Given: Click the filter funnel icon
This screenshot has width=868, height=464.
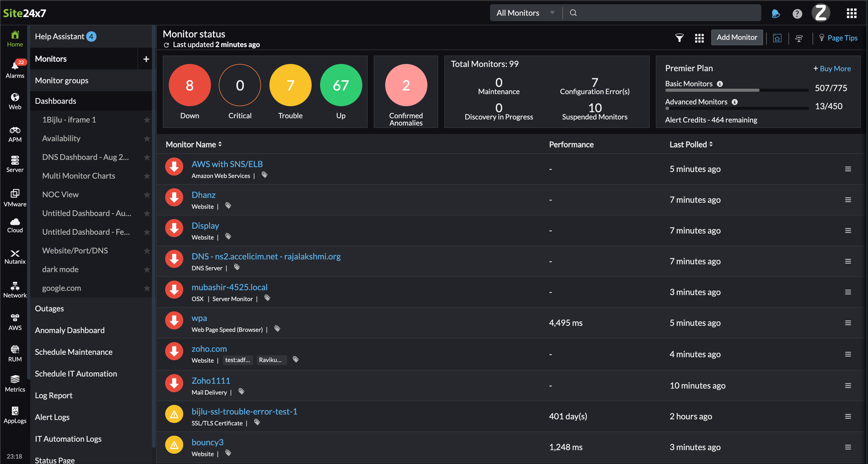Looking at the screenshot, I should point(679,38).
